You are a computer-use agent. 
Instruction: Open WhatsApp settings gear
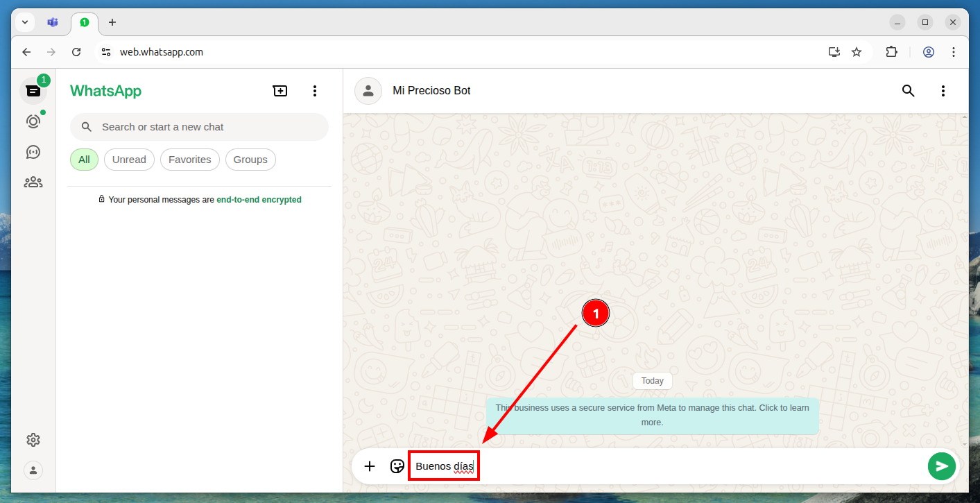[33, 440]
